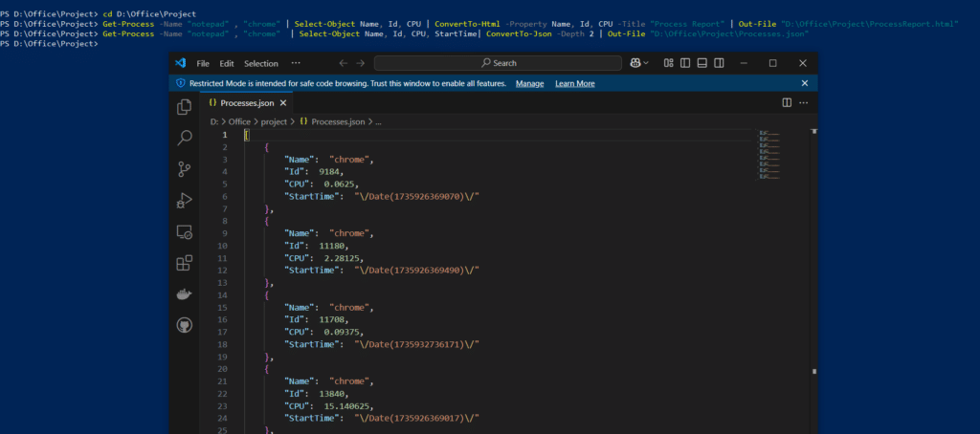Screen dimensions: 980x434
Task: Toggle the secondary side bar visibility
Action: 719,63
